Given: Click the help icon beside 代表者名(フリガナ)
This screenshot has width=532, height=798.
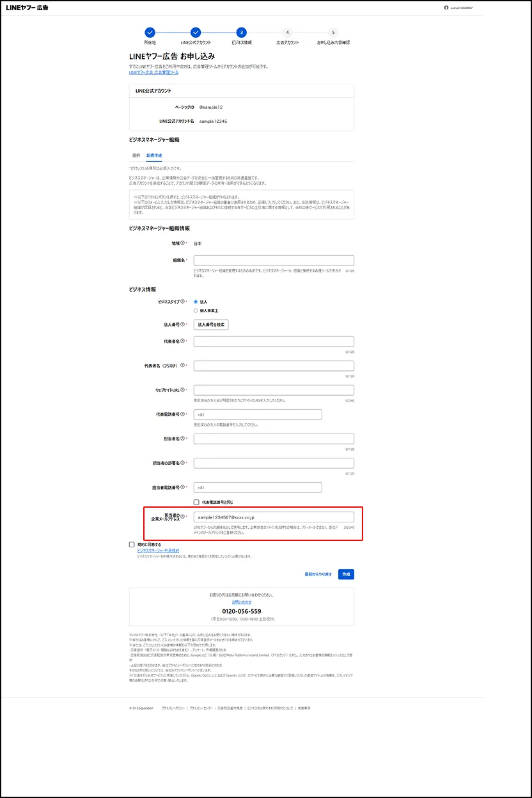Looking at the screenshot, I should pyautogui.click(x=183, y=365).
